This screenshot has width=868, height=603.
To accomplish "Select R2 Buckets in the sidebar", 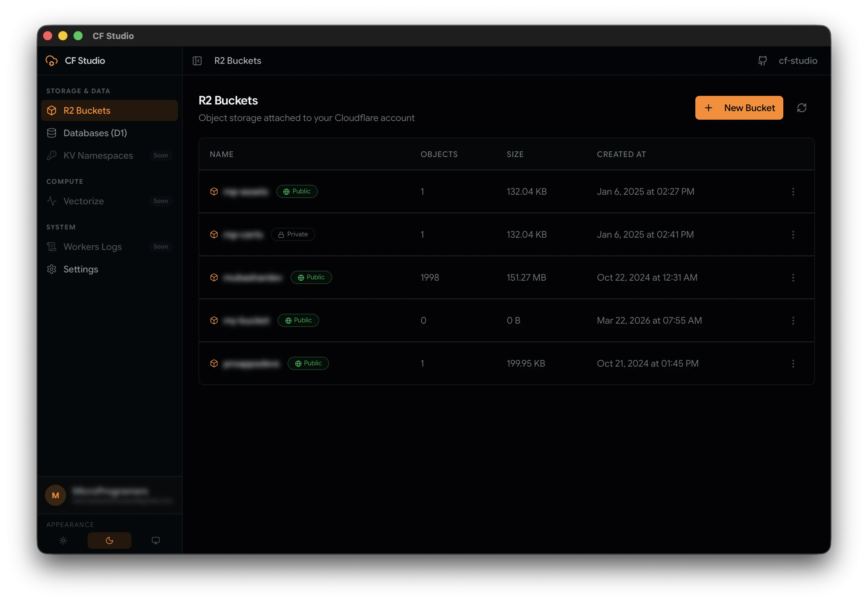I will point(109,110).
